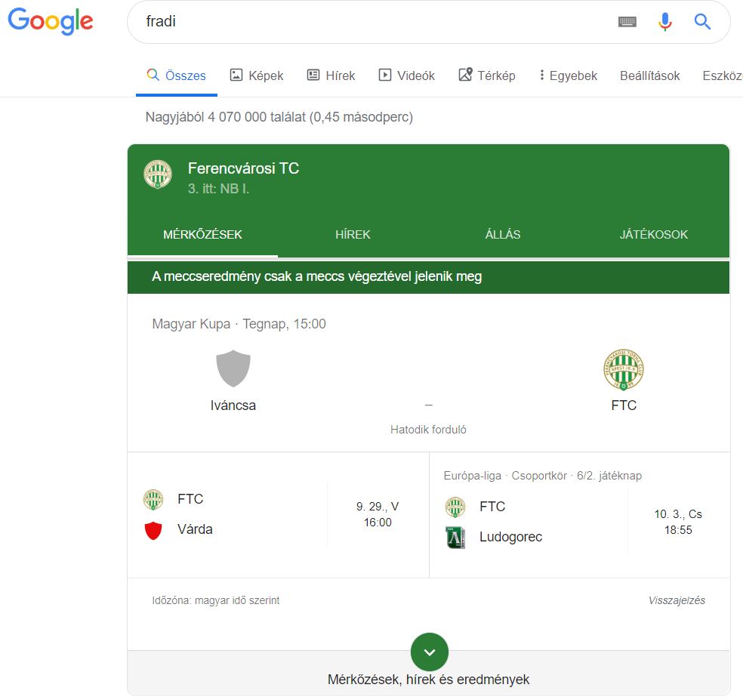Switch to the Képek tab
The image size is (743, 700).
click(x=257, y=76)
